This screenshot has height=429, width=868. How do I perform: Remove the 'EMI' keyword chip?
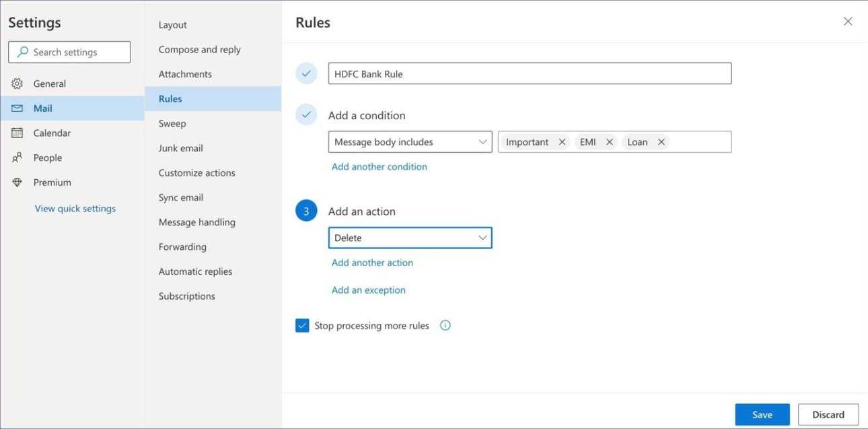coord(609,142)
